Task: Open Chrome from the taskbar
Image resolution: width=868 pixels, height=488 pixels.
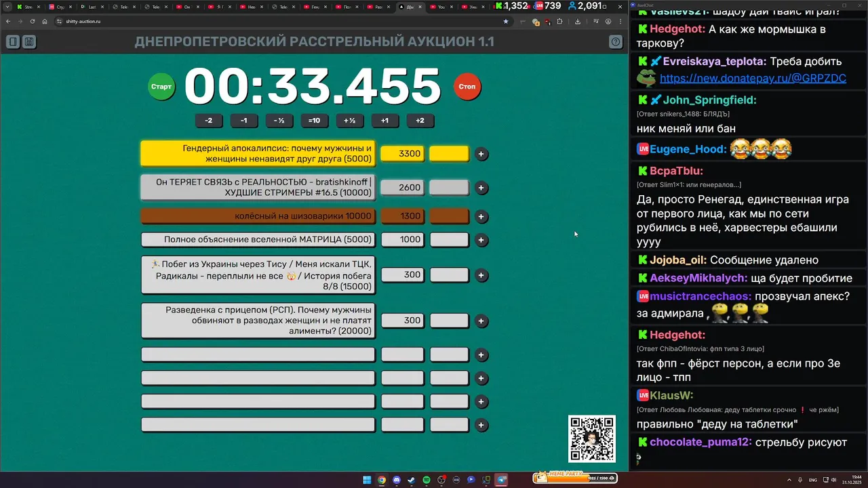Action: pos(382,480)
